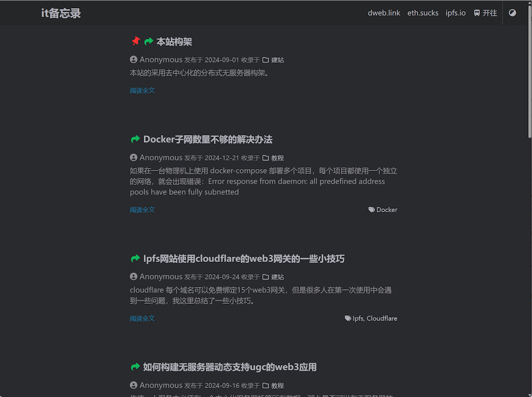Open dweb.link from the top navigation
Viewport: 532px width, 397px height.
pyautogui.click(x=384, y=12)
